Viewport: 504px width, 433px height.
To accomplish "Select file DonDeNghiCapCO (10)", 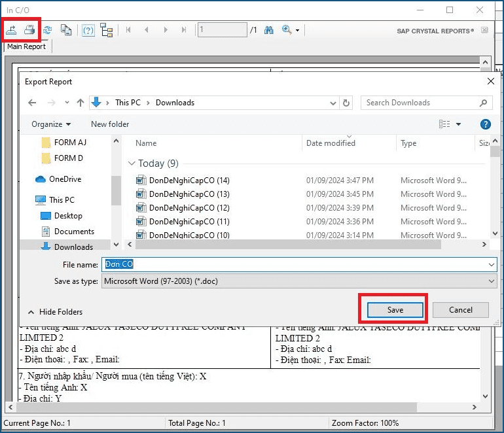I will pyautogui.click(x=189, y=235).
